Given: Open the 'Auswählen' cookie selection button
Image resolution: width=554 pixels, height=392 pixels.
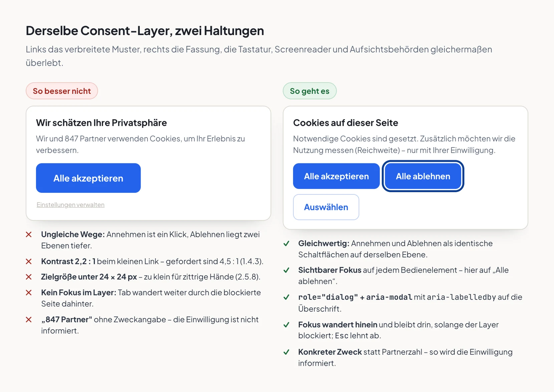Looking at the screenshot, I should [326, 207].
